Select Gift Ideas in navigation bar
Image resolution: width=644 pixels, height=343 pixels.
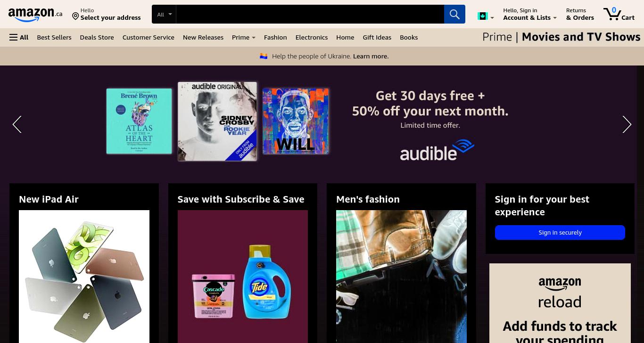click(x=377, y=37)
